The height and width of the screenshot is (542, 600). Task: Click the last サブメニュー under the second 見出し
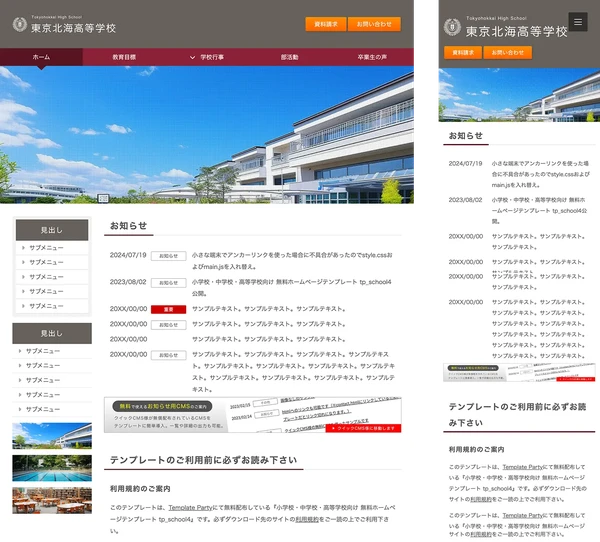pos(52,409)
